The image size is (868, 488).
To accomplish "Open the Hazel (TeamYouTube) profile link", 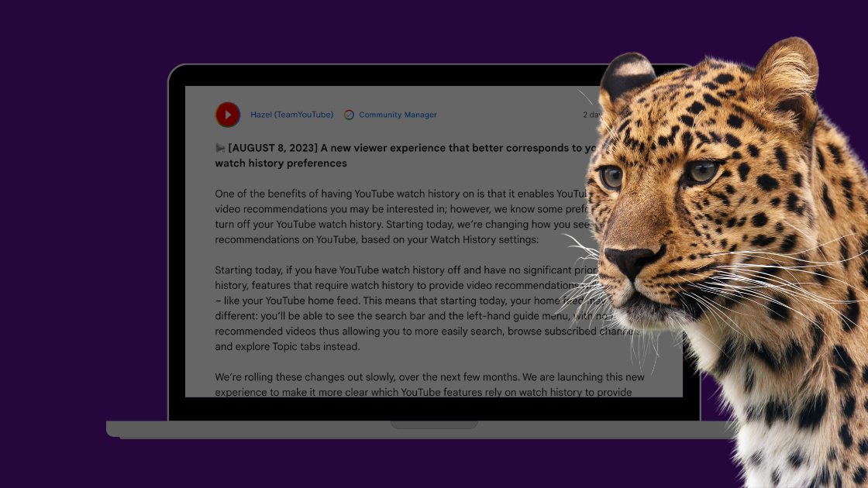I will coord(291,115).
